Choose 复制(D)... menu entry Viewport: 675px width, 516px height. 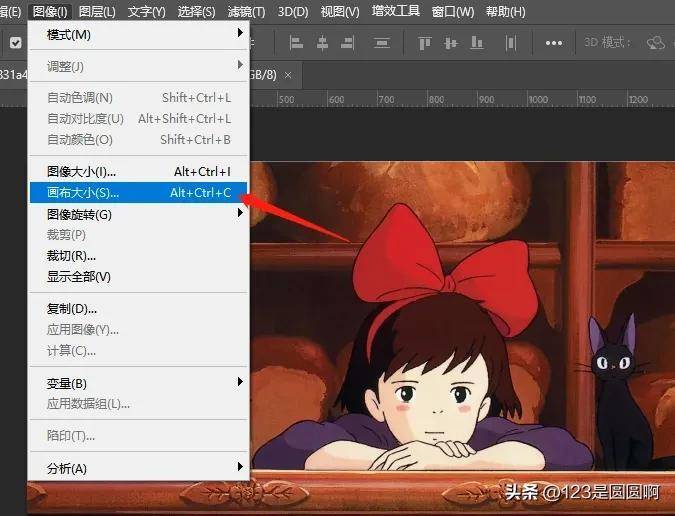[138, 309]
